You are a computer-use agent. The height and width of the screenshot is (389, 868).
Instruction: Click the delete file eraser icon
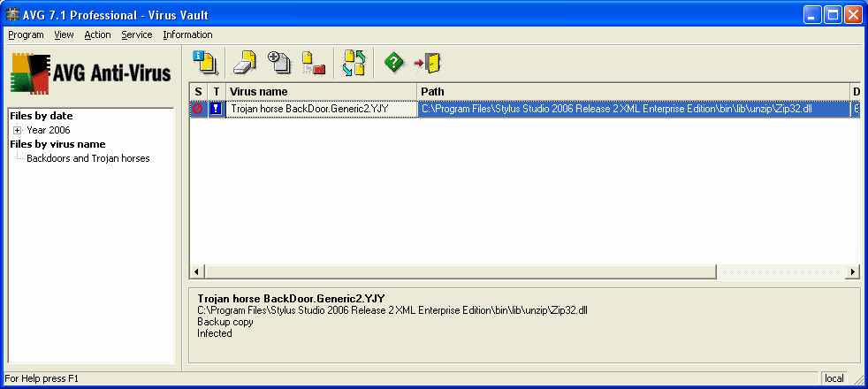click(x=244, y=62)
